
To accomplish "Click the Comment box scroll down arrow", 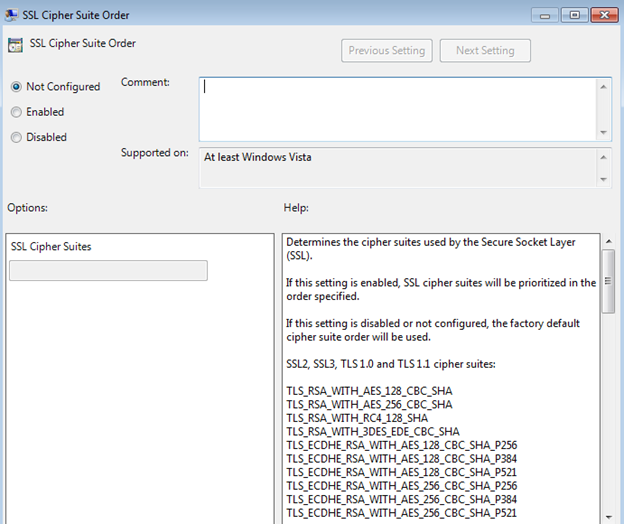I will click(603, 132).
